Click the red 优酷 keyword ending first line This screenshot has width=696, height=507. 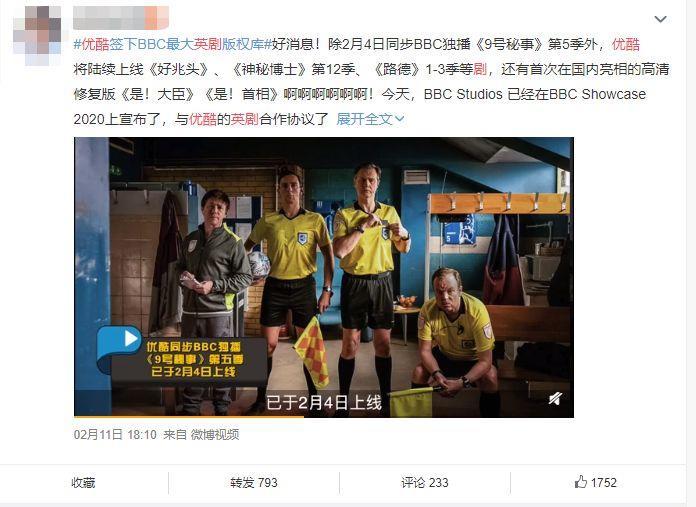(626, 44)
